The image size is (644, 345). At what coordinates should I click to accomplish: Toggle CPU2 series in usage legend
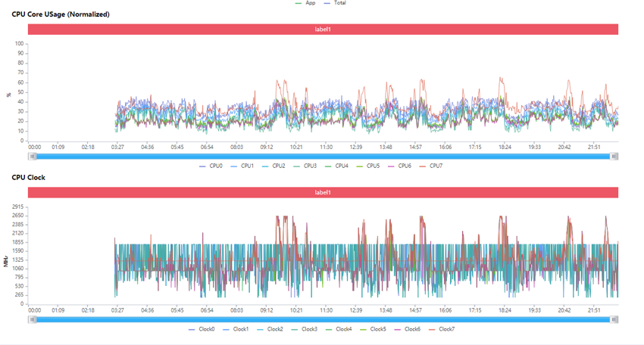274,166
